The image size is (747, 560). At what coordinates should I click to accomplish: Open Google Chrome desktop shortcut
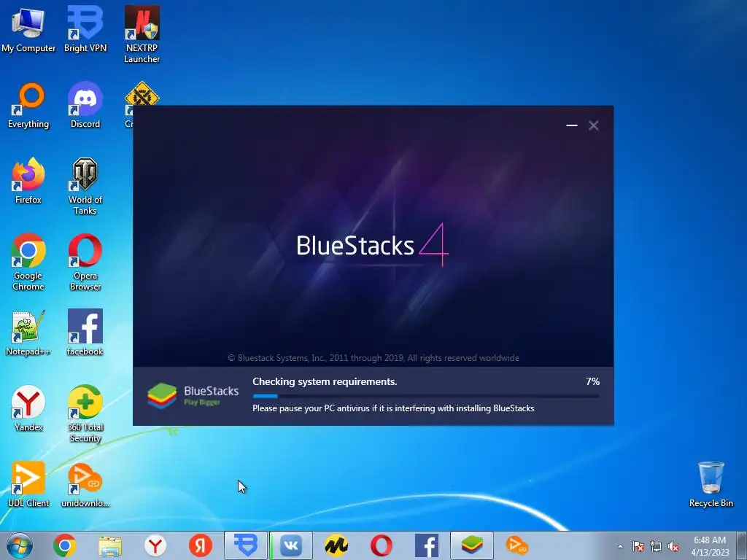tap(28, 262)
